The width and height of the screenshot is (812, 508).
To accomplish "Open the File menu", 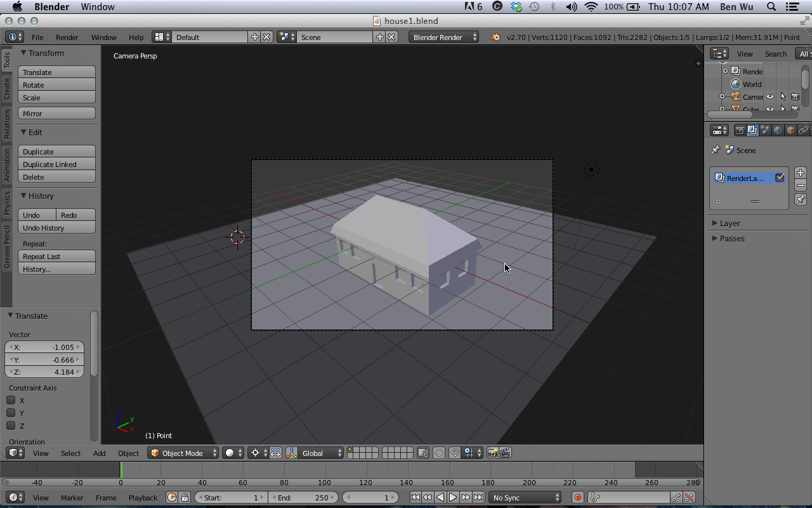I will 37,37.
